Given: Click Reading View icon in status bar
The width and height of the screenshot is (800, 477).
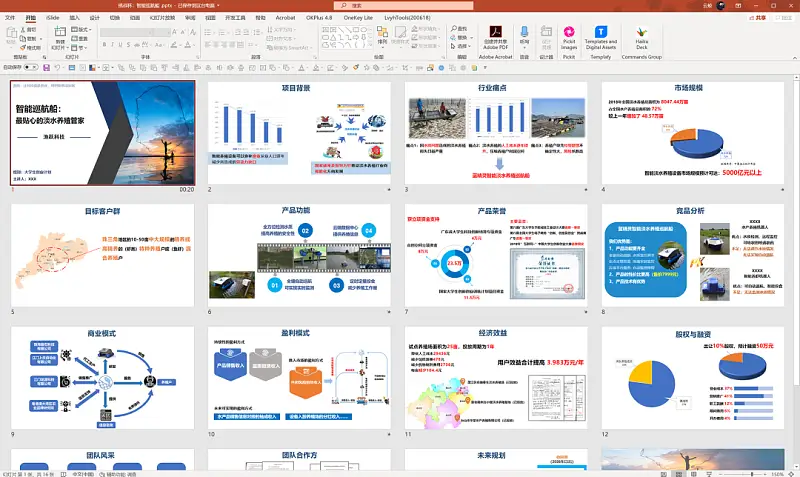Looking at the screenshot, I should (x=694, y=474).
